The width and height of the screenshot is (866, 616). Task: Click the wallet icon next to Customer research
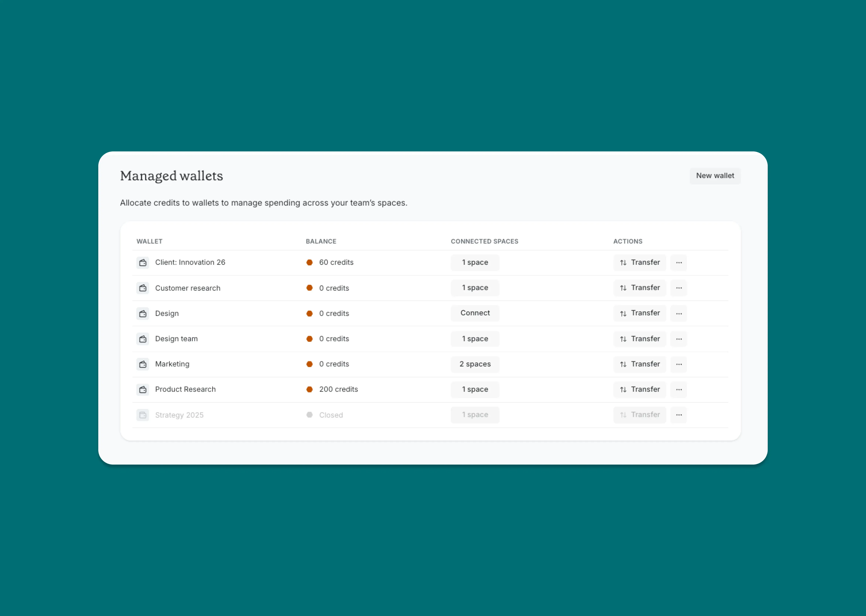143,288
